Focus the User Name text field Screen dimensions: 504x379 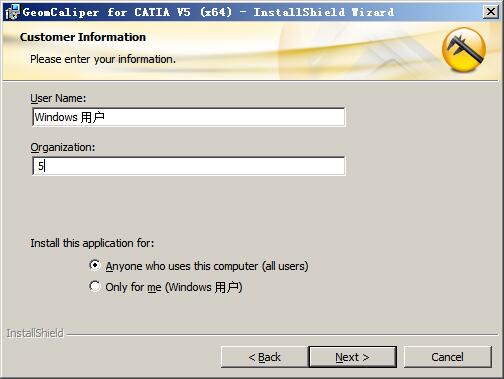click(189, 117)
